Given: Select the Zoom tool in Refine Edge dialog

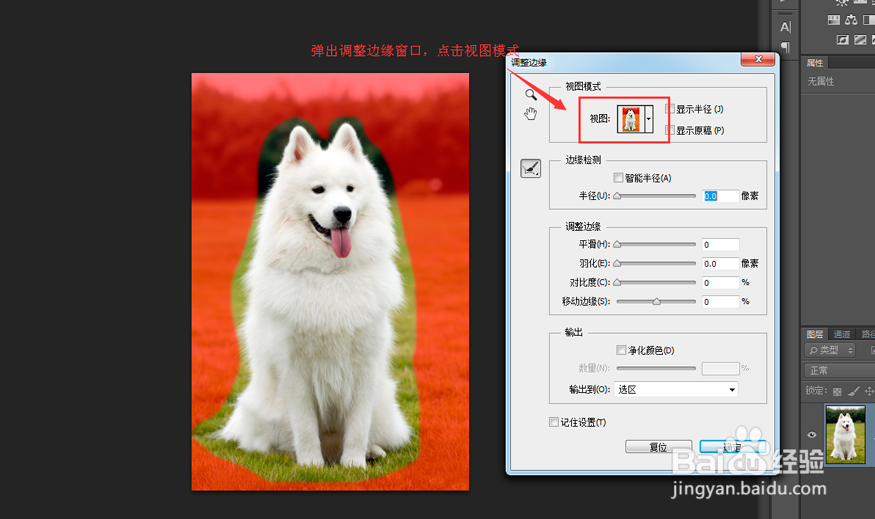Looking at the screenshot, I should (531, 94).
